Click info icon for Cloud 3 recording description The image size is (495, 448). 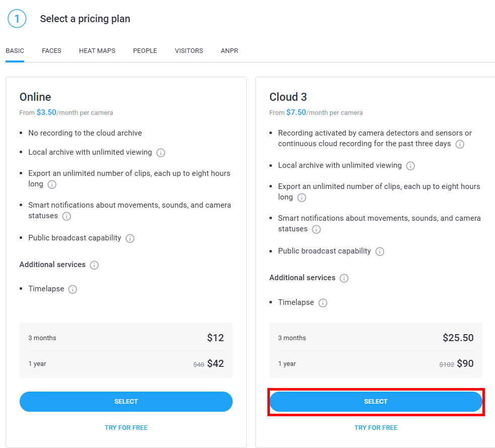pyautogui.click(x=460, y=144)
